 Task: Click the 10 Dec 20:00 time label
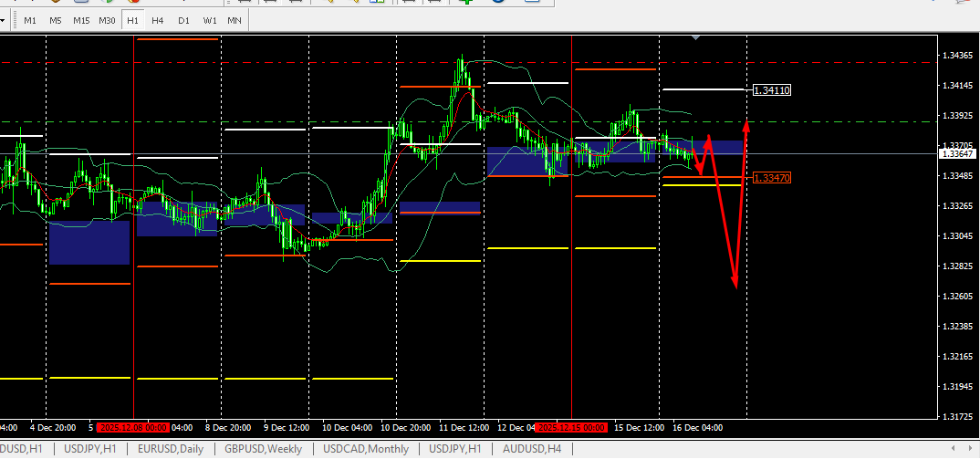coord(406,428)
